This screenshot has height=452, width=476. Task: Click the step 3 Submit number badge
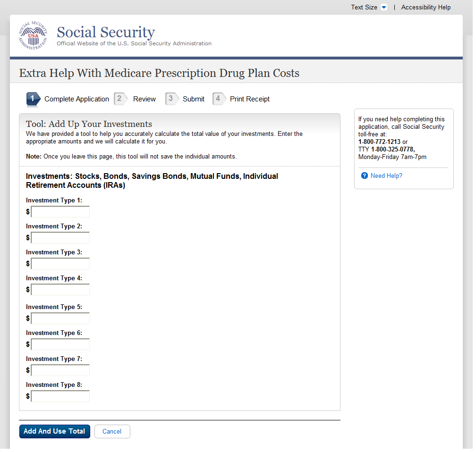(x=171, y=99)
